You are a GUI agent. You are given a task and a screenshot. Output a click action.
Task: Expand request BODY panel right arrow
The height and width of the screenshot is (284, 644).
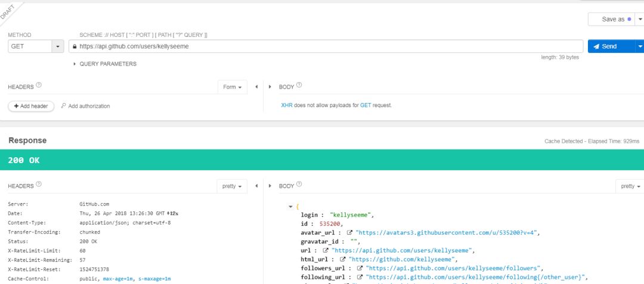pos(270,87)
